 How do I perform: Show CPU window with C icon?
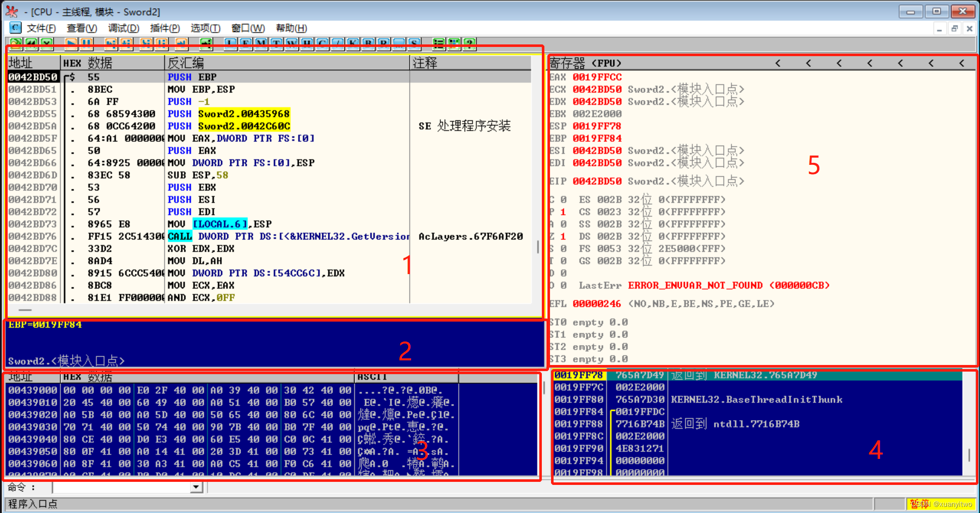(x=323, y=44)
